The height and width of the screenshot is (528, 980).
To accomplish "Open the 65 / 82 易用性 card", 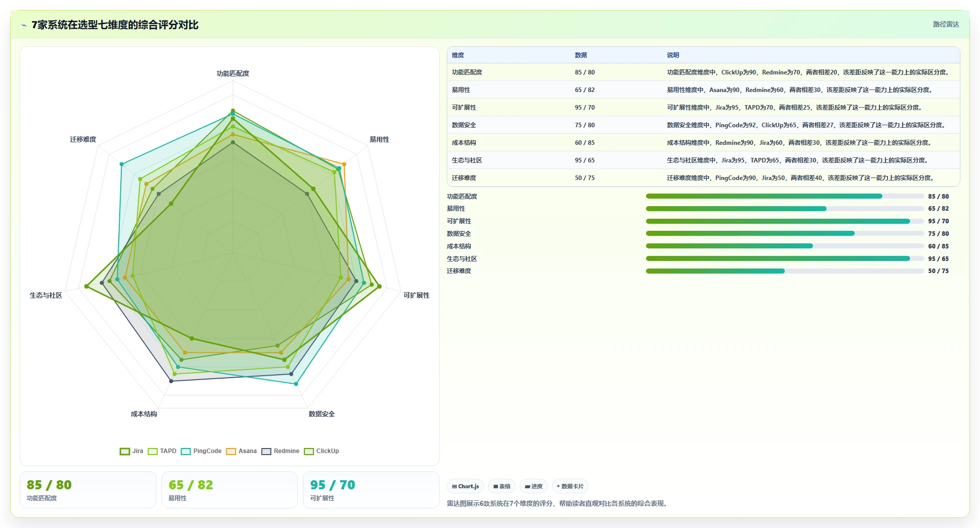I will click(x=229, y=490).
